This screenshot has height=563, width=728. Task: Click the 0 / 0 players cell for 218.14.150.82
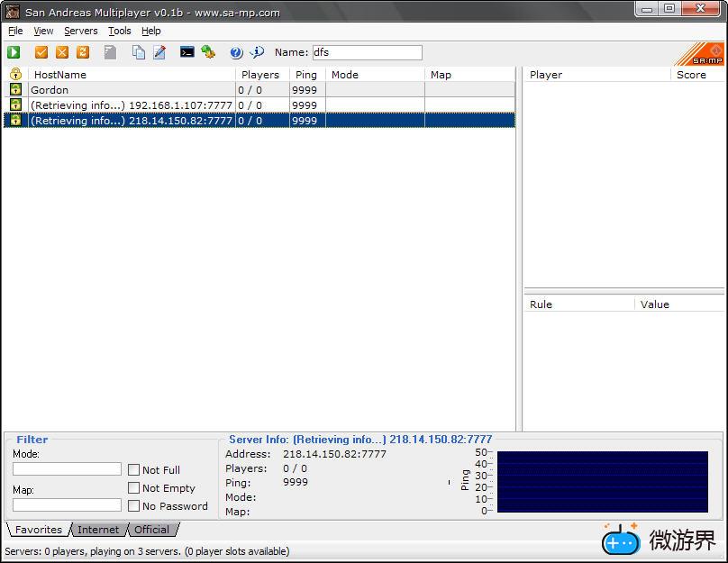pos(263,120)
